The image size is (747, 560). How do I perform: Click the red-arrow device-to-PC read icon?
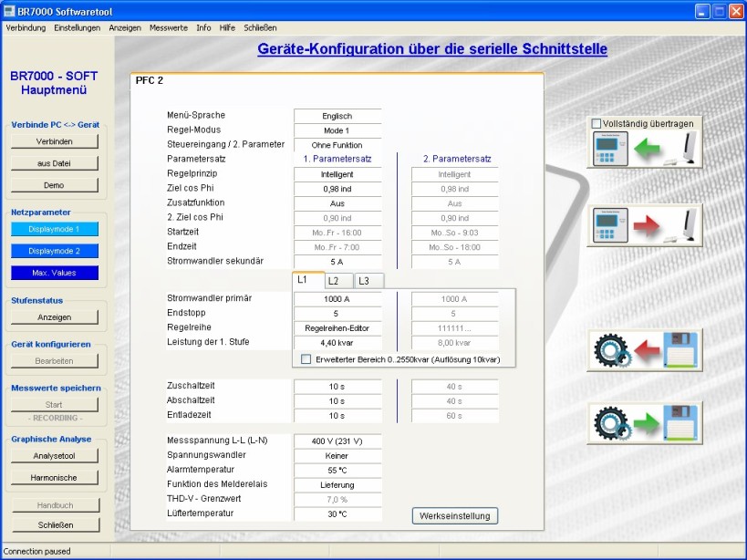pos(645,225)
